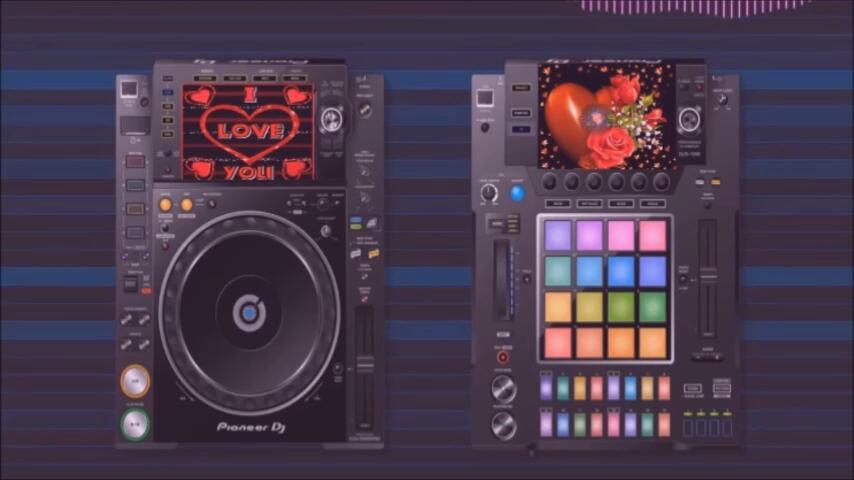Tap the bottom-right orange performance pad
The image size is (854, 480).
pos(652,342)
